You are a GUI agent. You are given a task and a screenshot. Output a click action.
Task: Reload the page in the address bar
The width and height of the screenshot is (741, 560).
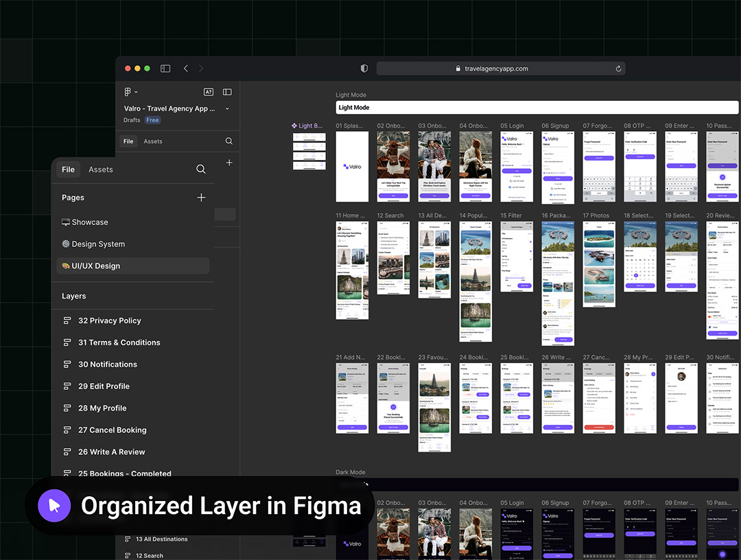pyautogui.click(x=618, y=69)
